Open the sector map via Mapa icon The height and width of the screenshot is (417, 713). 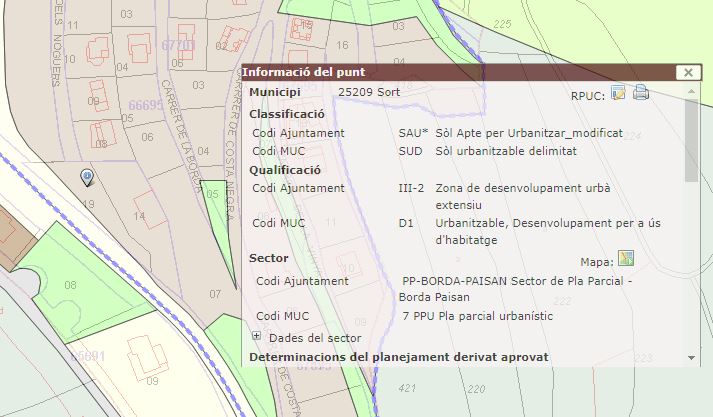(627, 260)
